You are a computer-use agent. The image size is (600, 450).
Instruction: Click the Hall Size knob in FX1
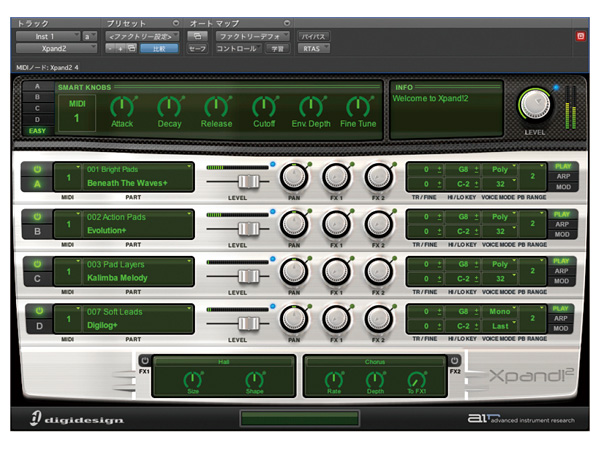[193, 380]
